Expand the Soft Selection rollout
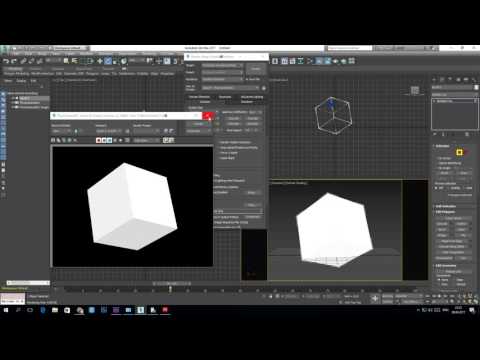The image size is (480, 360). pos(445,207)
